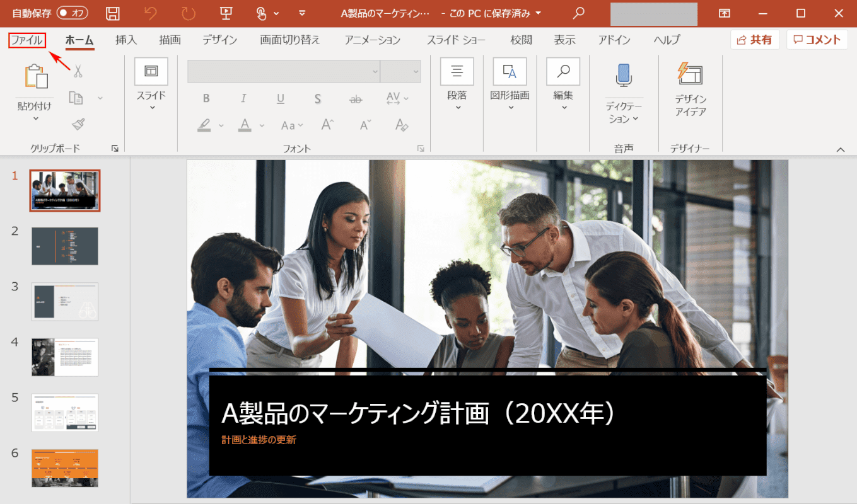Open the アニメーション tab
The width and height of the screenshot is (857, 504).
[373, 40]
